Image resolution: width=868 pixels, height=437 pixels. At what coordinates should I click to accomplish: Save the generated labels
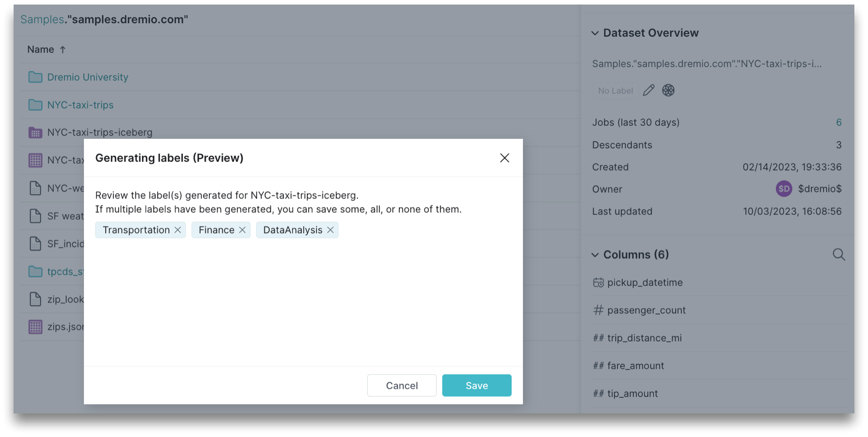click(476, 385)
